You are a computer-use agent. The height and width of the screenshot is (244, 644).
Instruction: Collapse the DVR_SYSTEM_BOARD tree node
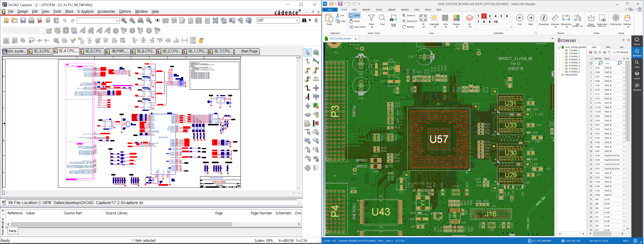point(559,47)
